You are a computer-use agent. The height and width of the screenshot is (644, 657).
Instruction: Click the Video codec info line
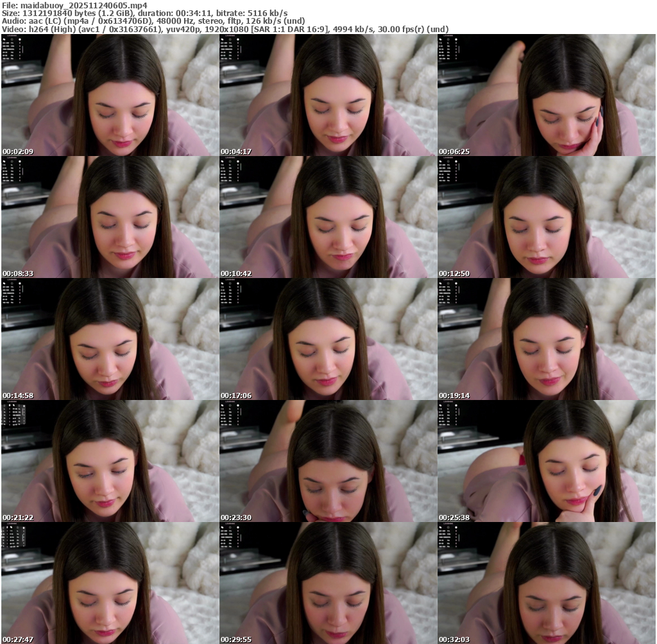click(x=225, y=29)
